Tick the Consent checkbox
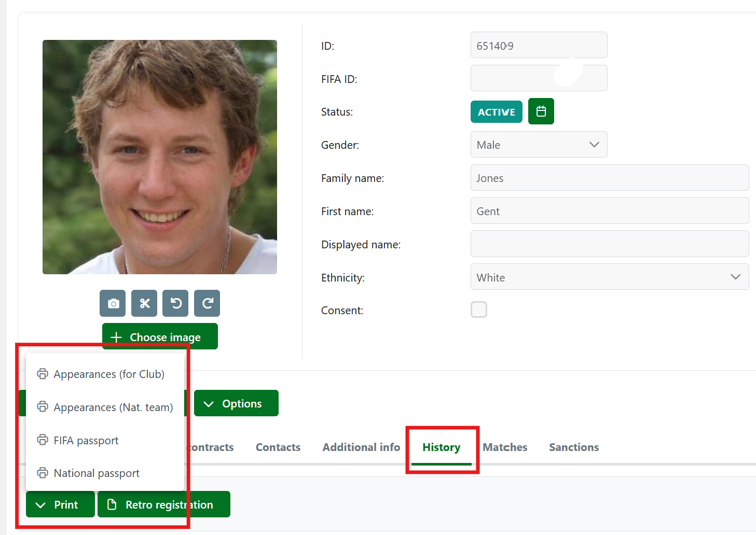The width and height of the screenshot is (756, 535). (x=479, y=309)
